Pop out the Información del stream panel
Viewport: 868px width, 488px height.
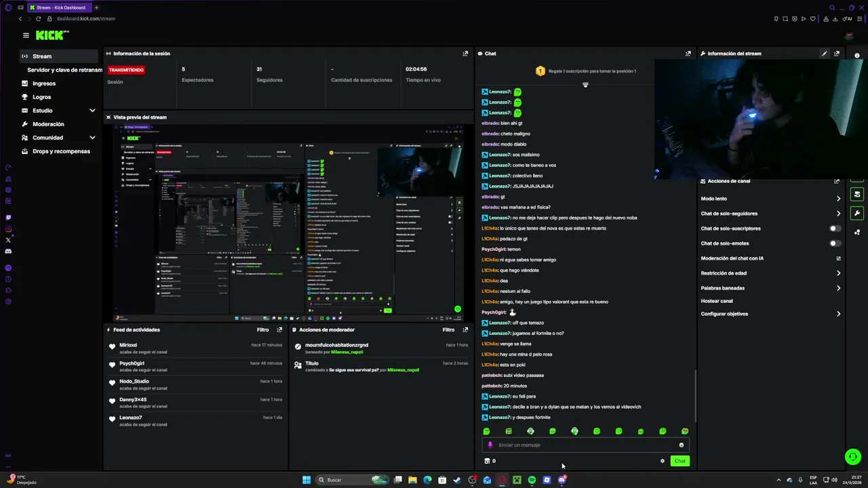coord(837,54)
